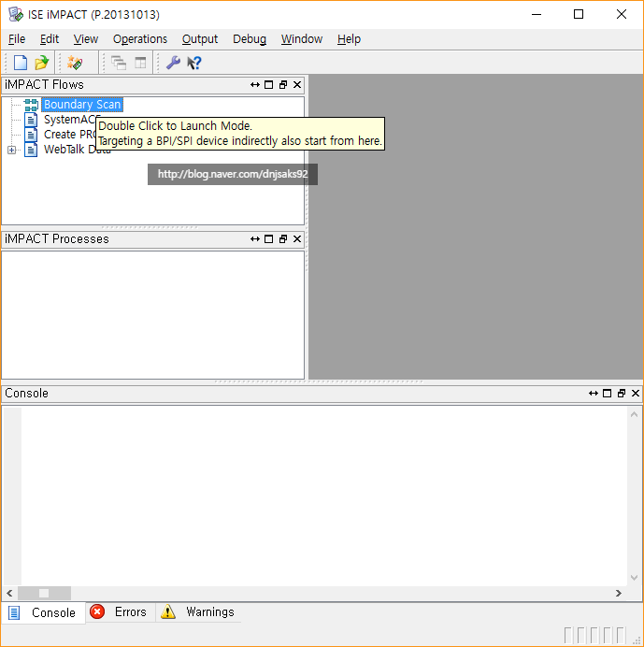Open the Help menu
644x647 pixels.
pyautogui.click(x=349, y=39)
